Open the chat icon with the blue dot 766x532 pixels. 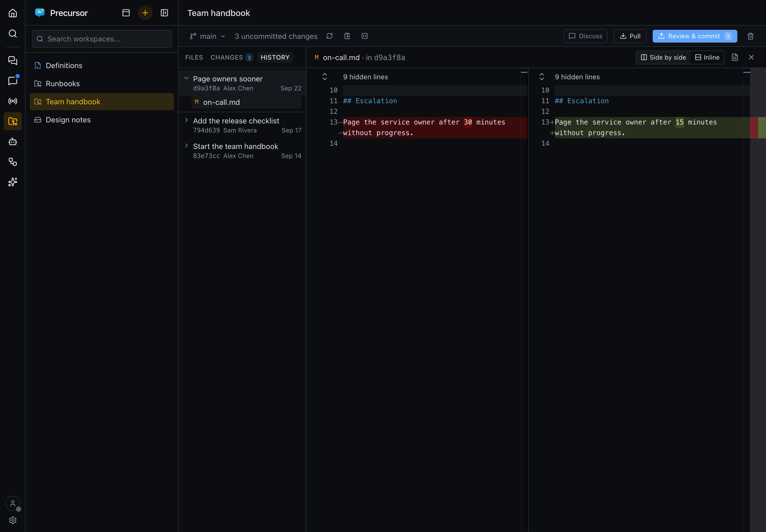point(13,81)
